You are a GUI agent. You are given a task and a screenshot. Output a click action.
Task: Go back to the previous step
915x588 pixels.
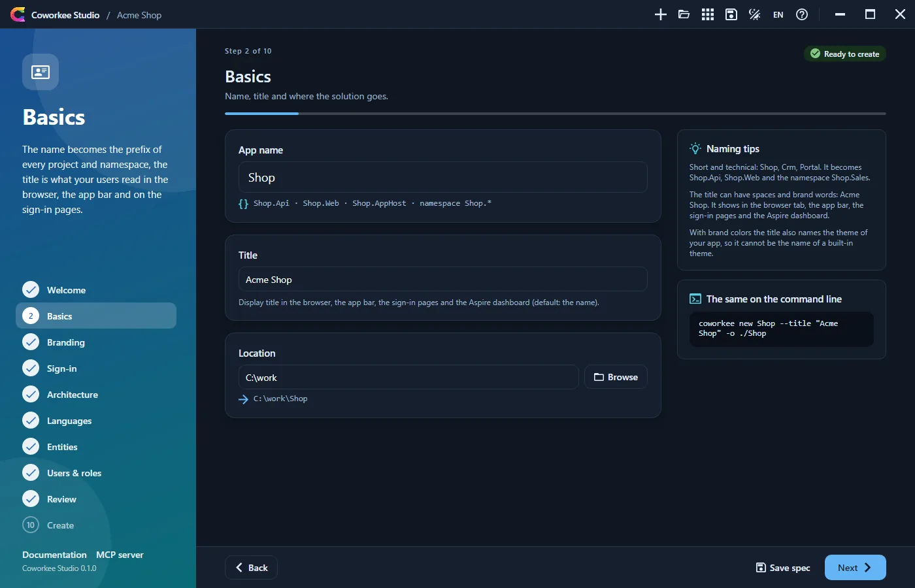pos(252,568)
